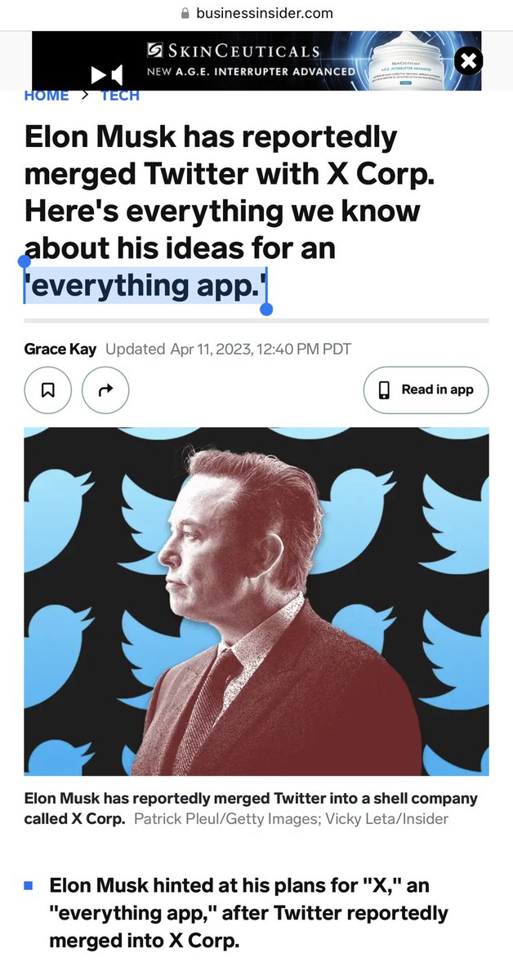Click the ad's double-arrow collapse icon

[106, 75]
